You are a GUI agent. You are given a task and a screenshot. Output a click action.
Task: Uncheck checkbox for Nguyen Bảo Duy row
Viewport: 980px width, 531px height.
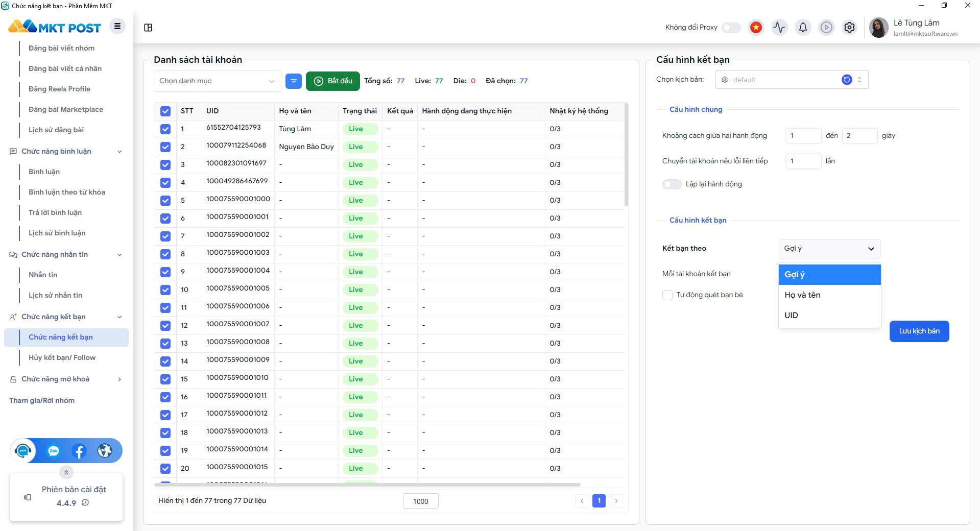coord(165,147)
